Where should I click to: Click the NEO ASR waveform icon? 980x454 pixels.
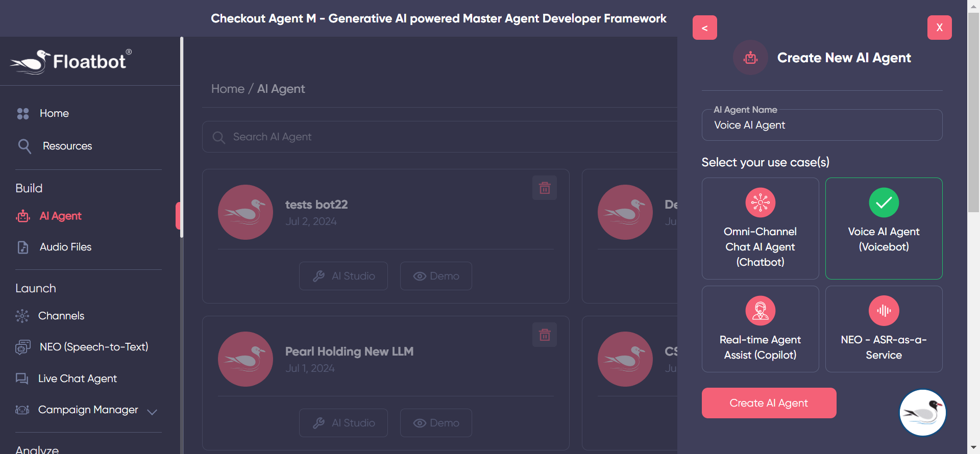884,311
